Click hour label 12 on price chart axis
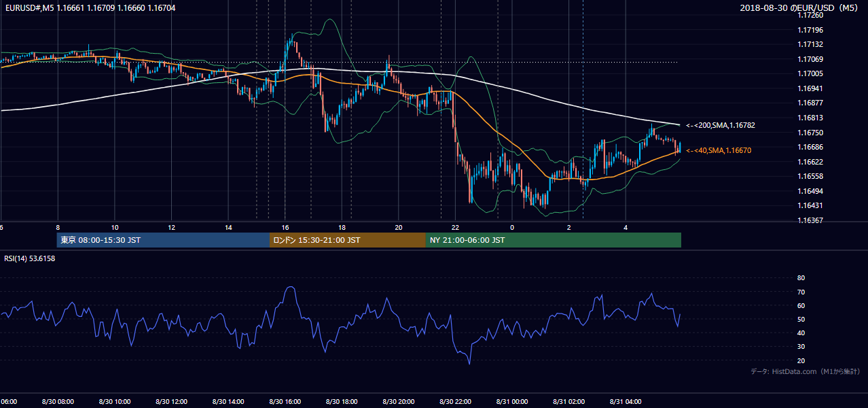 click(x=171, y=227)
